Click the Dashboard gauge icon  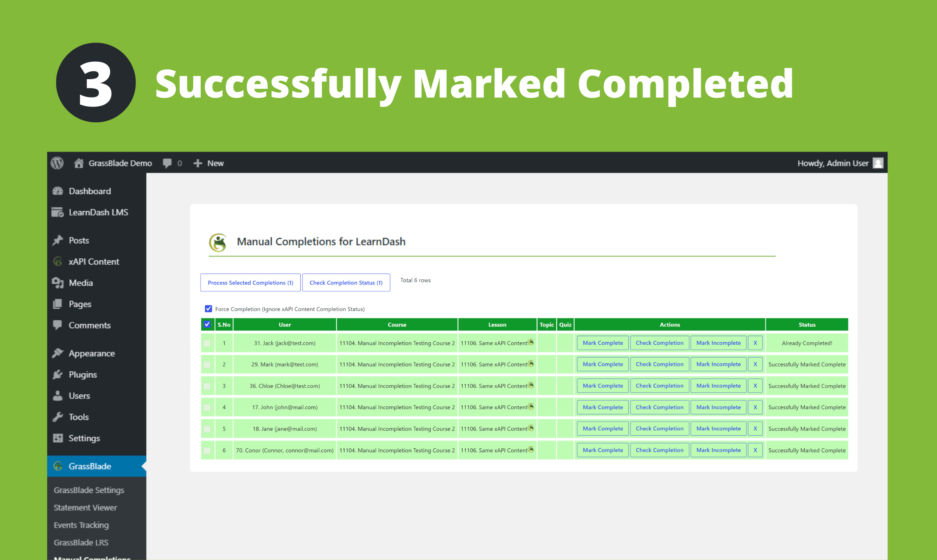58,191
